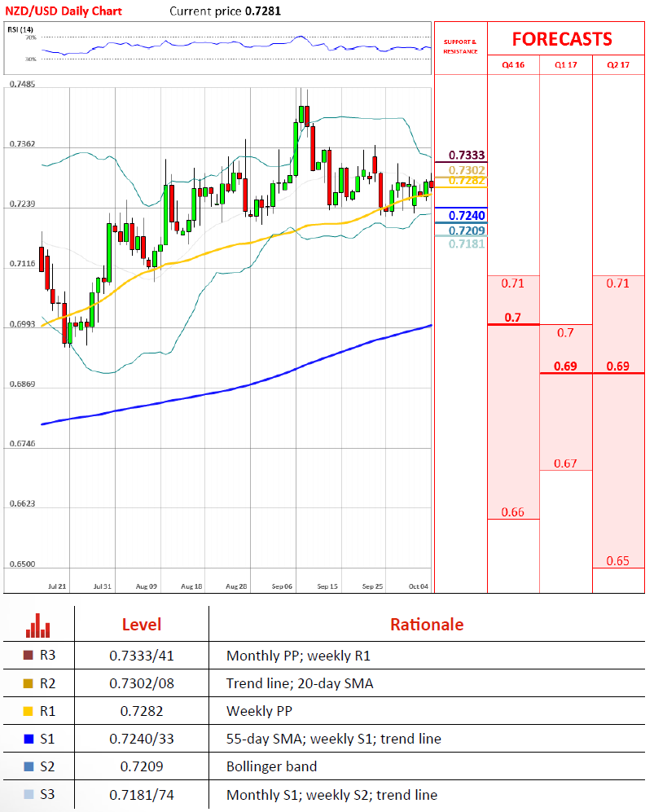
Task: Click the FORECASTS heading
Action: tap(562, 39)
